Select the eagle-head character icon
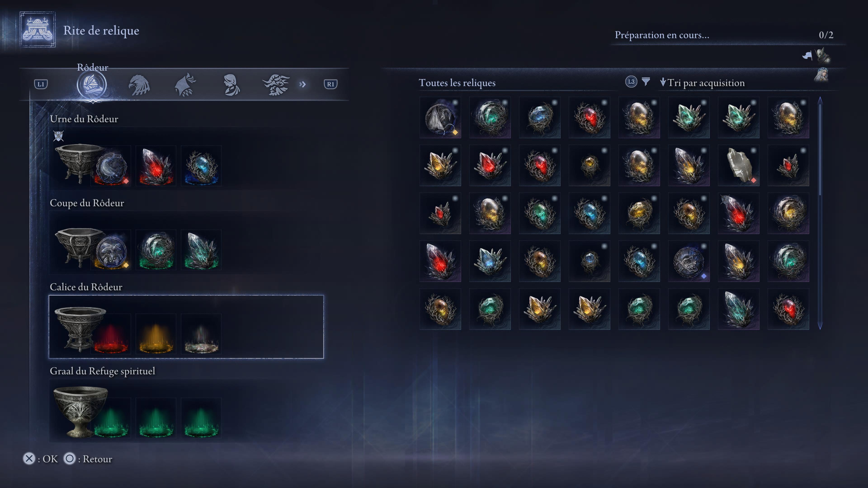Image resolution: width=868 pixels, height=488 pixels. (139, 85)
